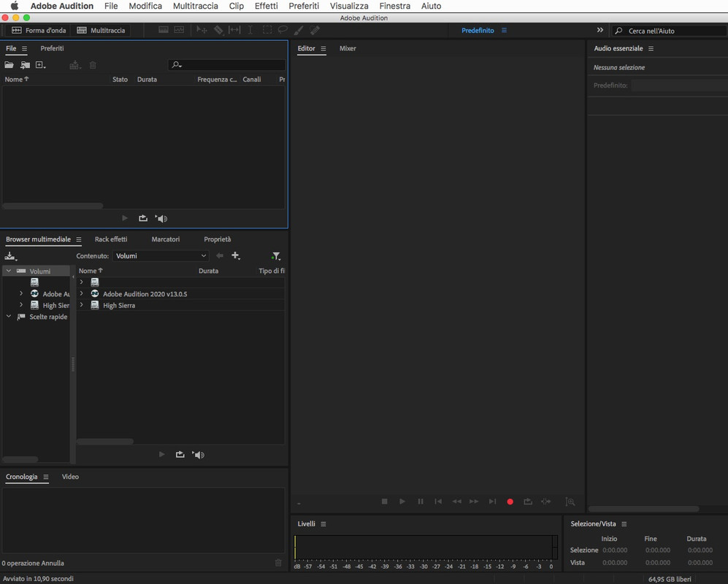Switch to Forma d'onda waveform view
This screenshot has height=584, width=728.
tap(39, 30)
